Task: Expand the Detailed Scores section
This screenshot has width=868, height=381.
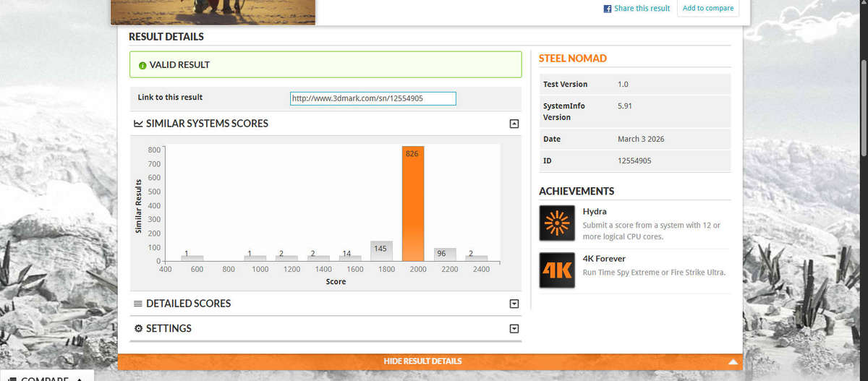Action: 514,304
